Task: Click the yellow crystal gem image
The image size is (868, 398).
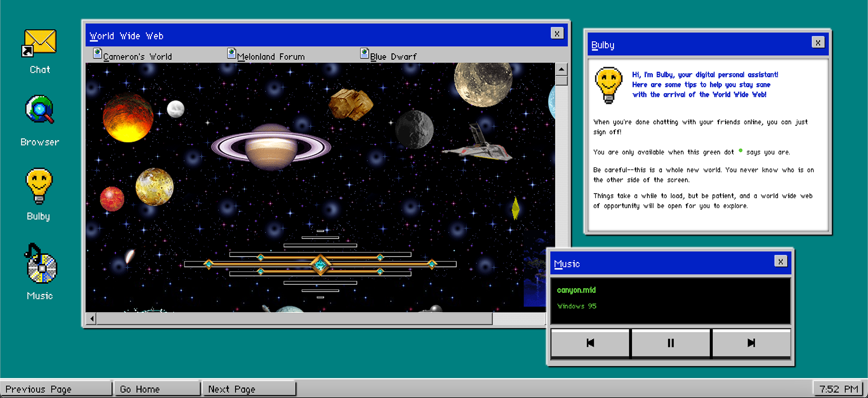Action: (515, 208)
